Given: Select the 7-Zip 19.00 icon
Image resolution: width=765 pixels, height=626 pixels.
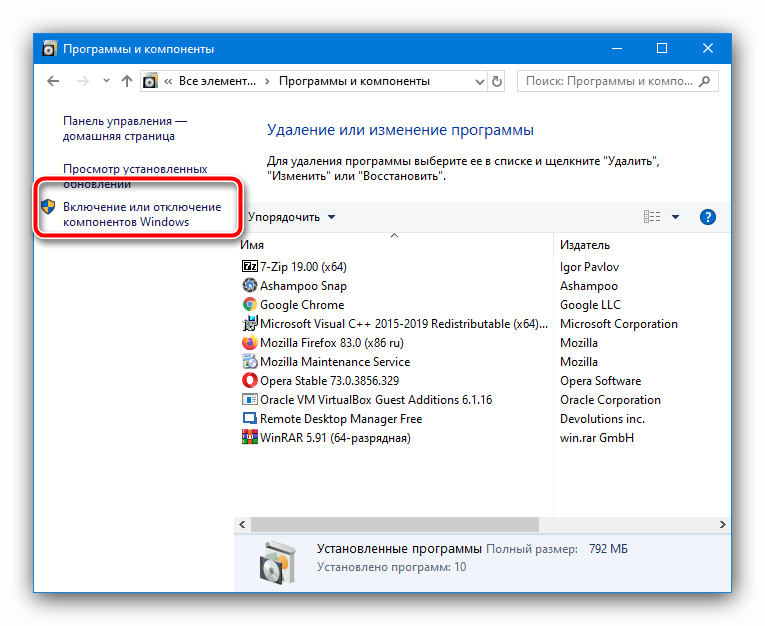Looking at the screenshot, I should pos(249,266).
